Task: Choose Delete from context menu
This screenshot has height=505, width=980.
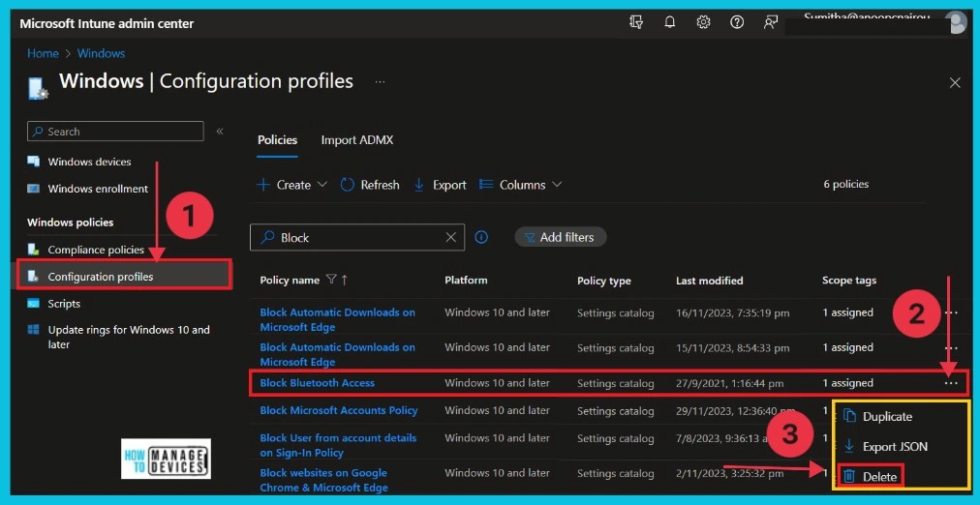Action: [x=871, y=477]
